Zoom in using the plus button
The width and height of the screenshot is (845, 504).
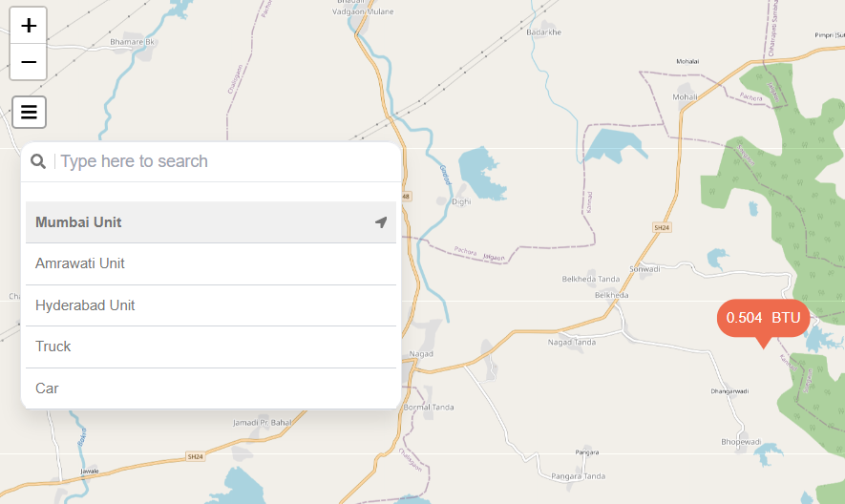[x=29, y=26]
